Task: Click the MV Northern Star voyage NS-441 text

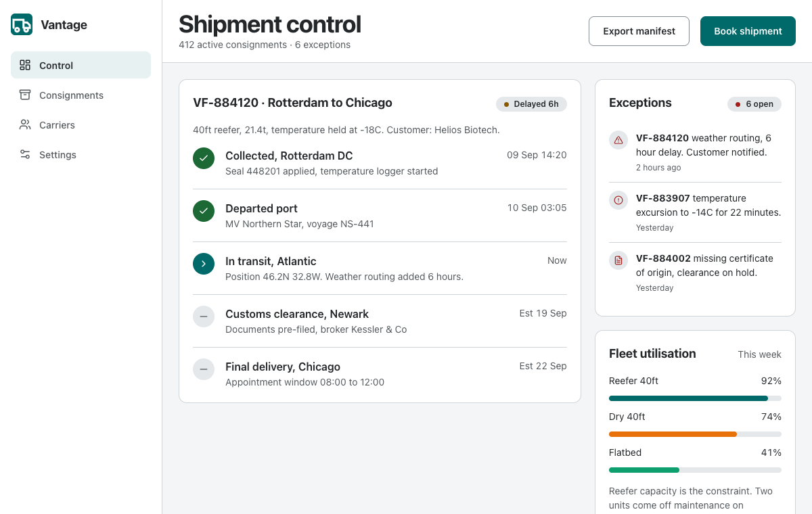Action: [299, 224]
